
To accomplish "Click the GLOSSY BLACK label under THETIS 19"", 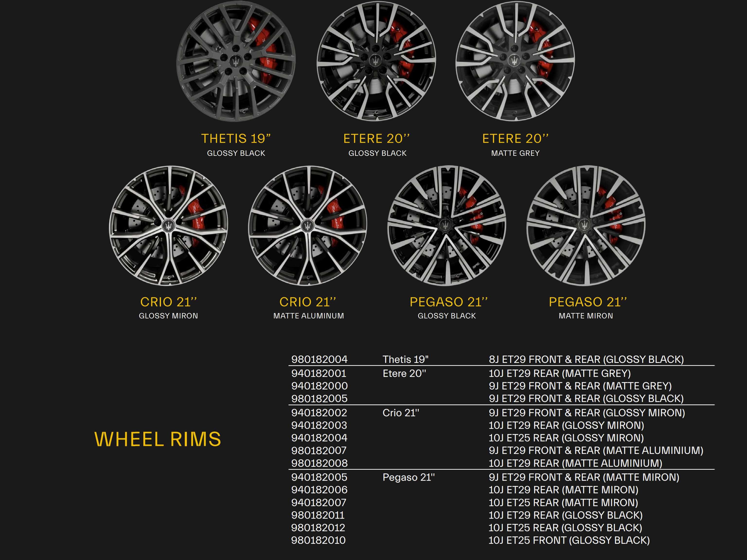I will click(236, 153).
